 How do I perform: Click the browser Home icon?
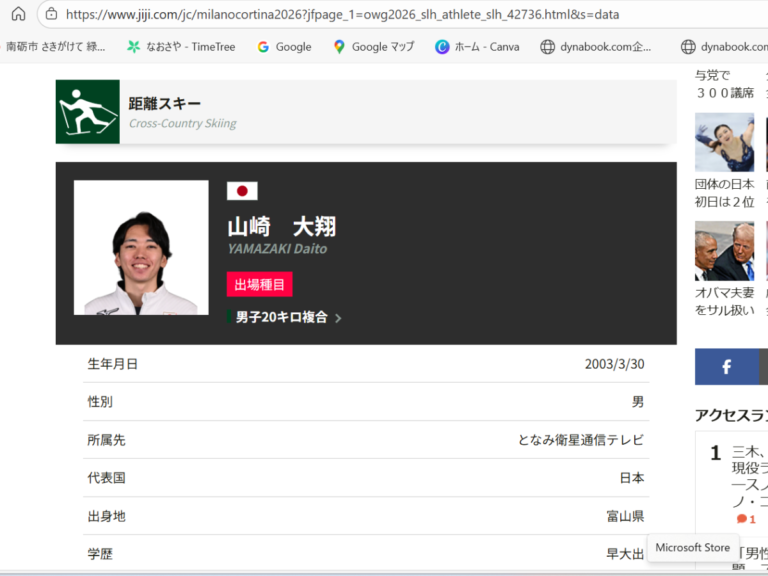click(x=18, y=14)
